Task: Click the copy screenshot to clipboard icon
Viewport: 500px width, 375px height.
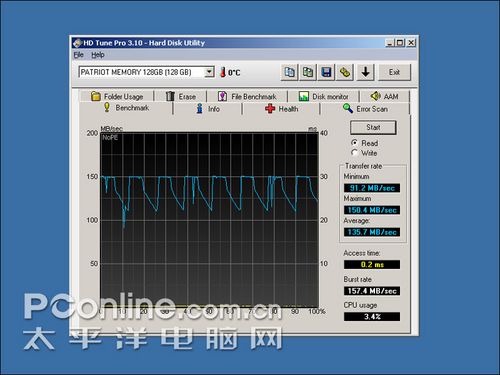Action: [x=308, y=72]
